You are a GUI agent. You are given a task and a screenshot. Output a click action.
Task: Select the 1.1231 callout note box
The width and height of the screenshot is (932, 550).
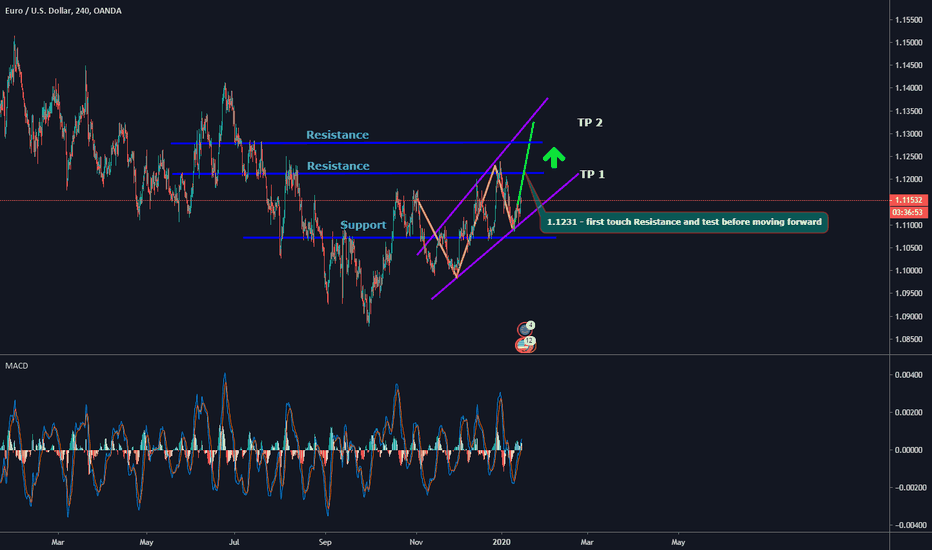[684, 222]
